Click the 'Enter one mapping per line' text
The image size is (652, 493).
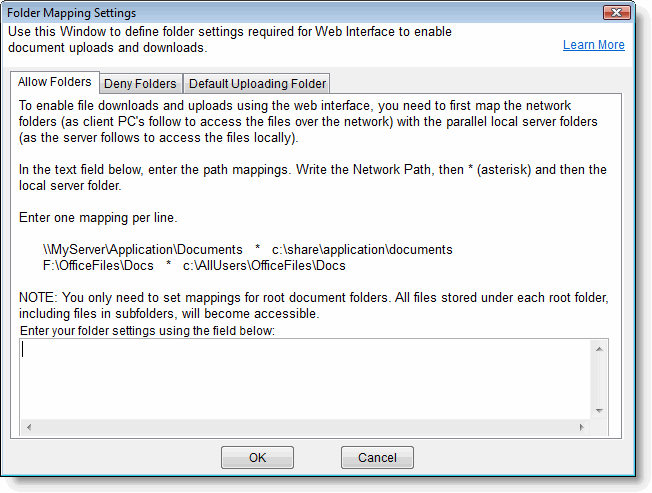pyautogui.click(x=89, y=218)
